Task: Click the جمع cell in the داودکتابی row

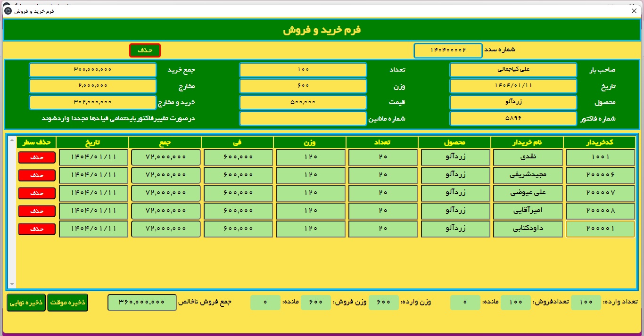Action: pyautogui.click(x=165, y=229)
